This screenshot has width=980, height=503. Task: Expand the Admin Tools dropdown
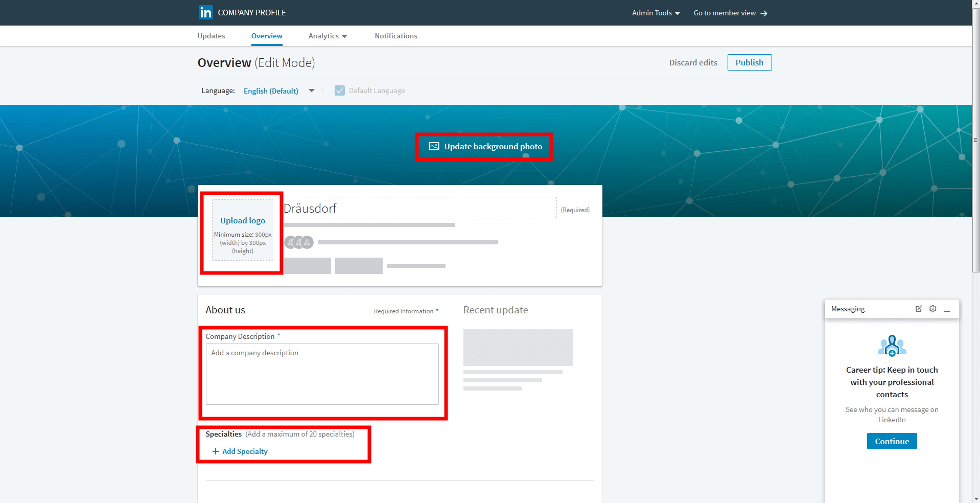click(x=656, y=13)
